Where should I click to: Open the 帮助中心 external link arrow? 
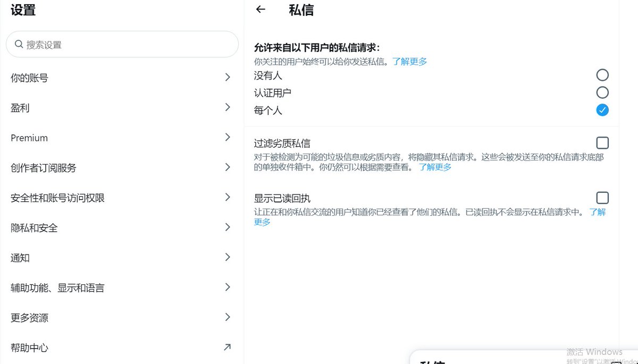(x=228, y=347)
